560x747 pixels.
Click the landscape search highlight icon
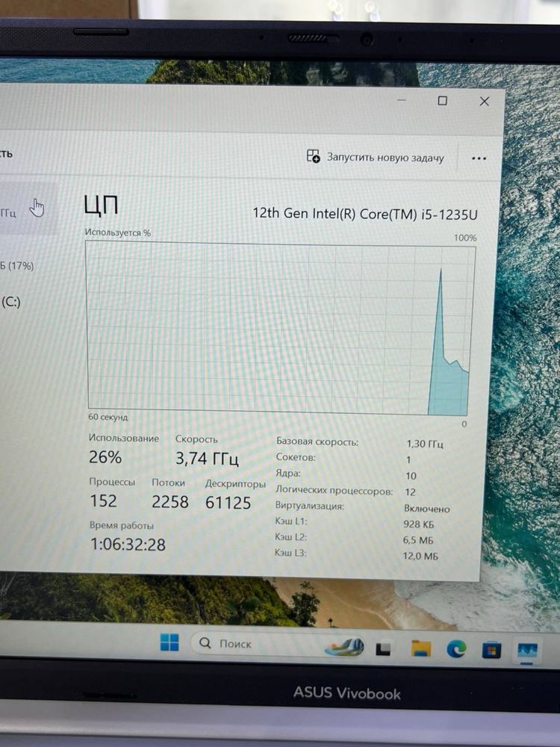345,646
